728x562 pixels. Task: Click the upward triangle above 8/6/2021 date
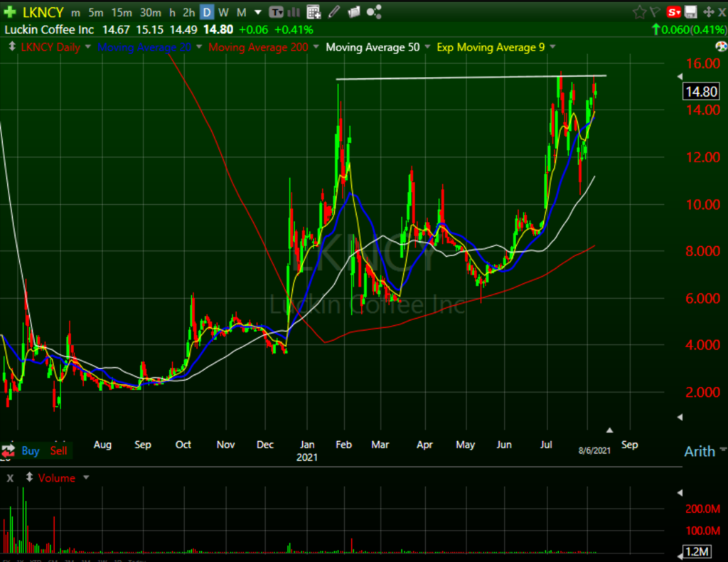pyautogui.click(x=609, y=430)
